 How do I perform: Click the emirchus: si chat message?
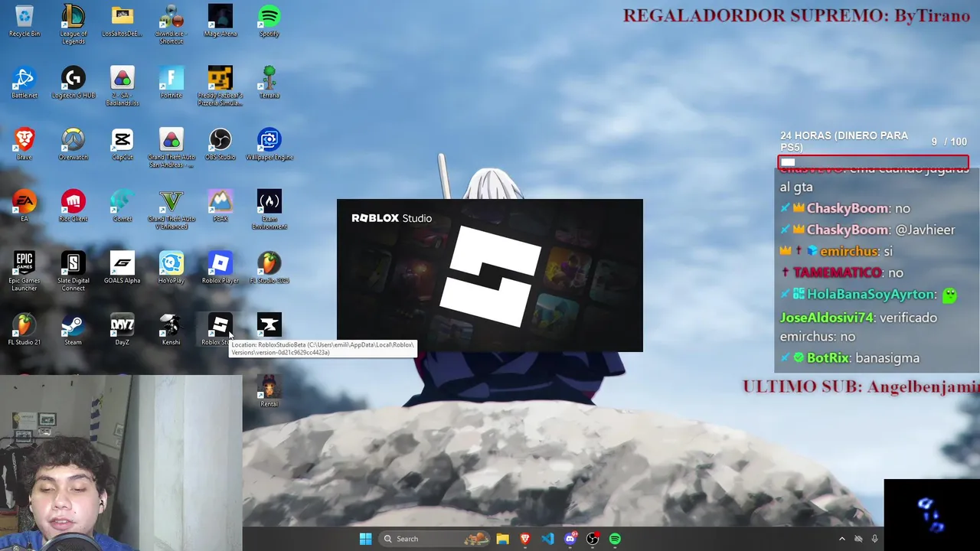pyautogui.click(x=837, y=251)
